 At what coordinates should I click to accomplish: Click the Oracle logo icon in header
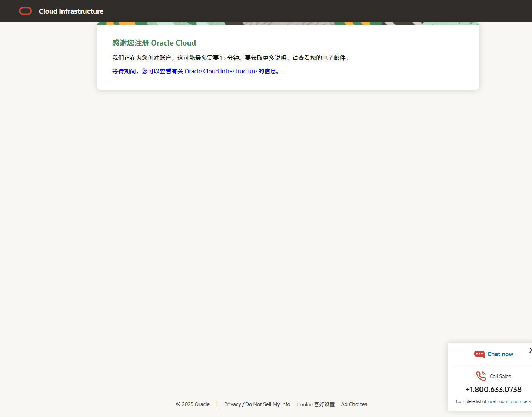point(26,11)
